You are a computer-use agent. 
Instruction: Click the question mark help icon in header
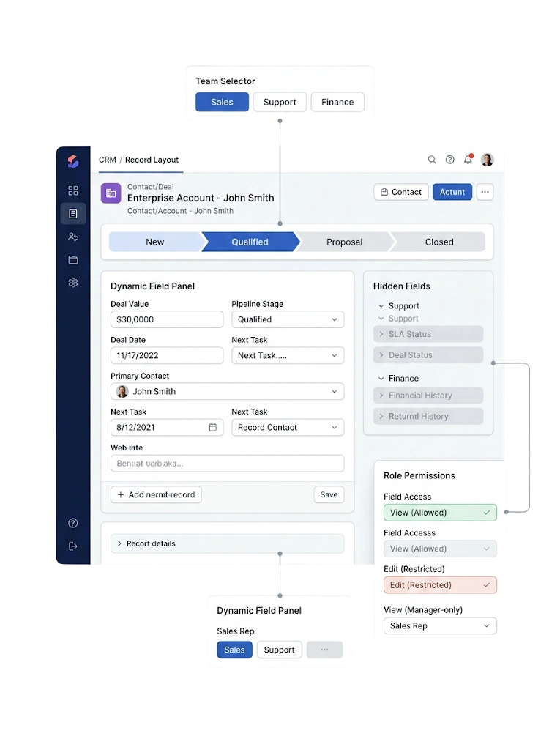pos(450,160)
